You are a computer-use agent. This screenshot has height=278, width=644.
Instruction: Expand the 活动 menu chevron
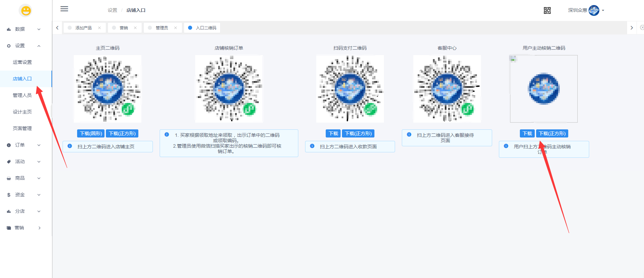point(39,162)
